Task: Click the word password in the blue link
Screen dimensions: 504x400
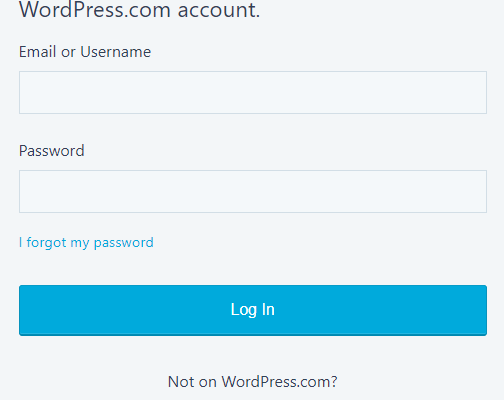Action: [x=124, y=243]
